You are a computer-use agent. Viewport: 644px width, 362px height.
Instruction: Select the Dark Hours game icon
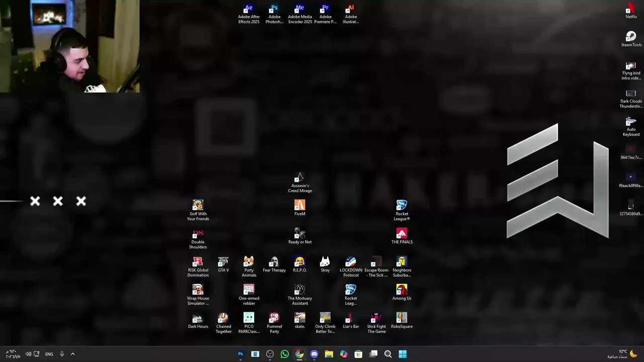pyautogui.click(x=198, y=321)
